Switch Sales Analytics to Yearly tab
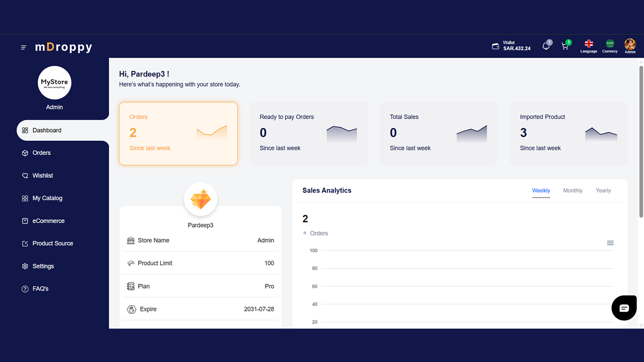This screenshot has width=644, height=362. click(603, 191)
